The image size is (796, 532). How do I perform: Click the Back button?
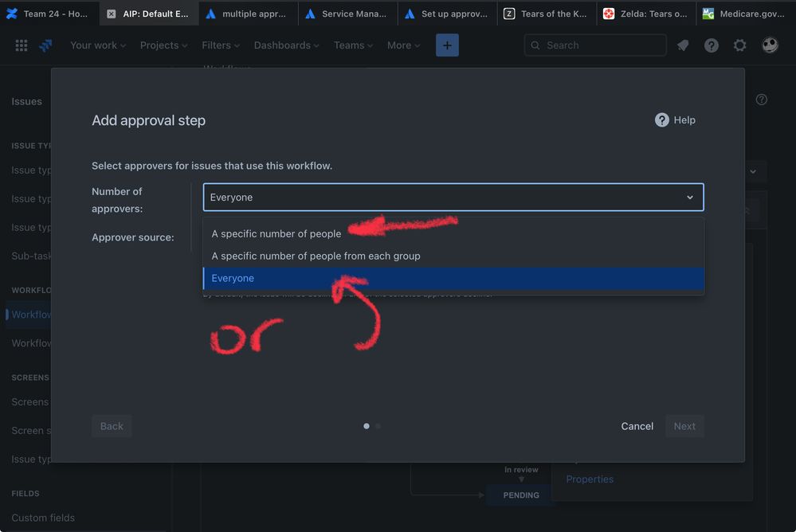click(112, 426)
